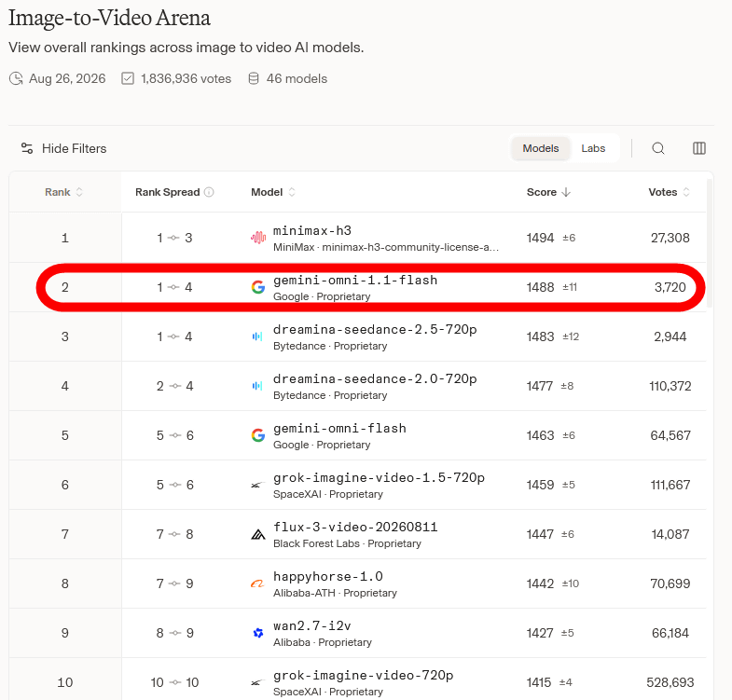Switch to the Labs tab

click(593, 148)
